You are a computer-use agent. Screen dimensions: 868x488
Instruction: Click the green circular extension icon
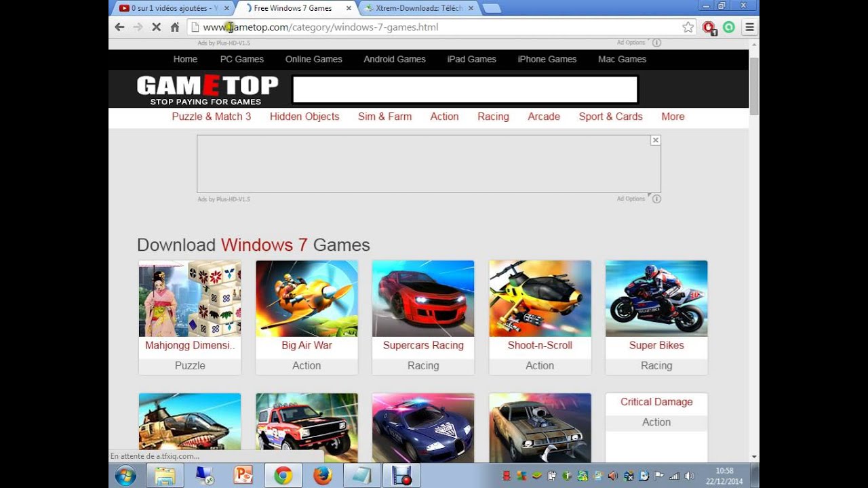[x=729, y=27]
